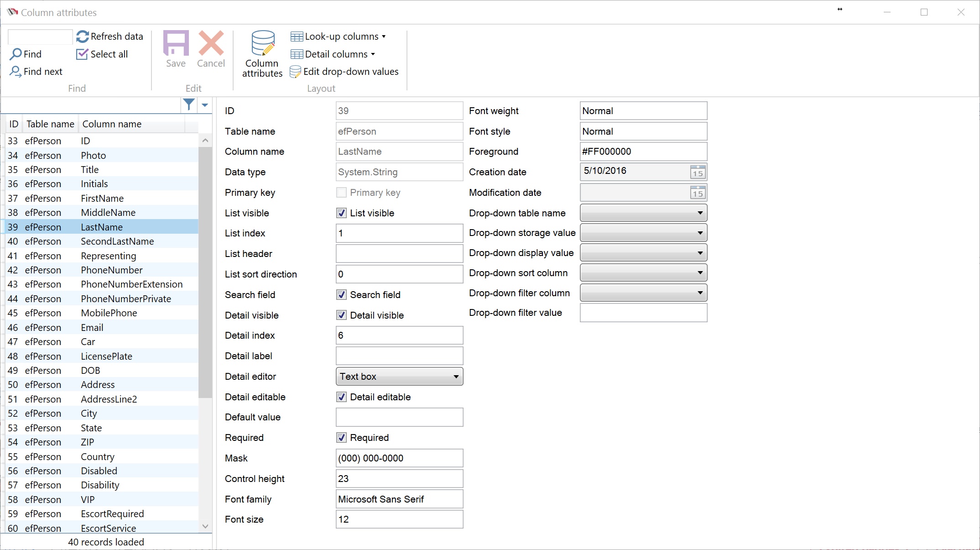
Task: Open Drop-down table name combo box
Action: coord(699,213)
